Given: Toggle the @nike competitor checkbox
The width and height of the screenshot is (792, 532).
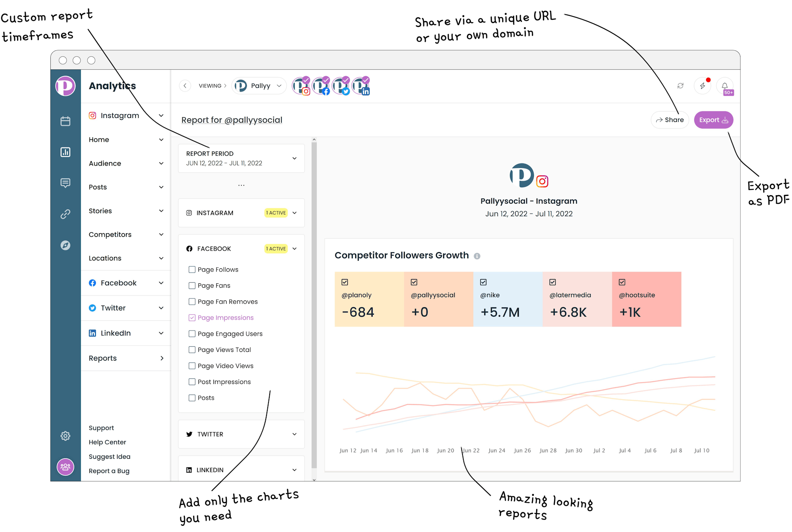Looking at the screenshot, I should coord(483,282).
